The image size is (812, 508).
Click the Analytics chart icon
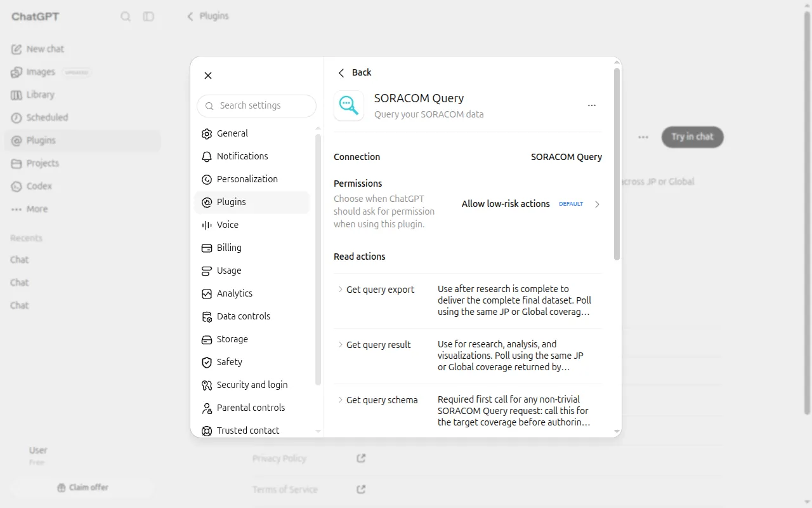pyautogui.click(x=207, y=293)
